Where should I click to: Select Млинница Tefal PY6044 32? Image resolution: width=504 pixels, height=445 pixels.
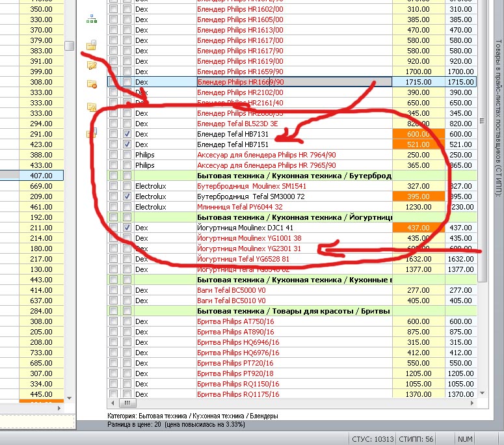click(240, 207)
